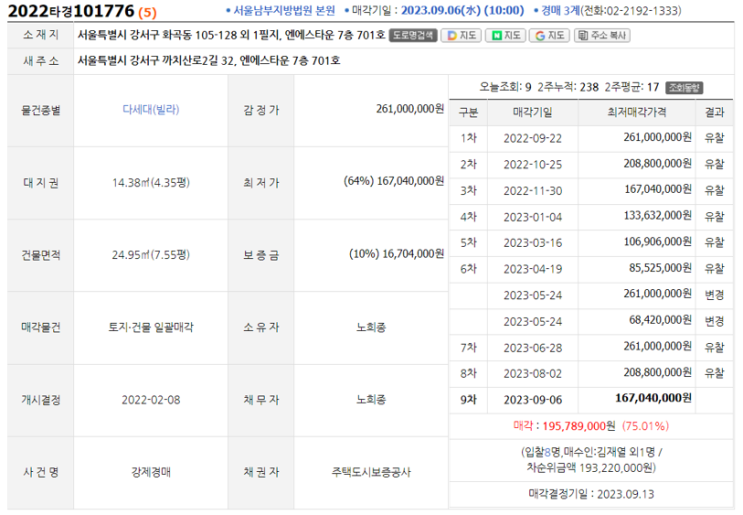
Task: Click the 토지·건물 일괄매각 value
Action: click(x=151, y=327)
